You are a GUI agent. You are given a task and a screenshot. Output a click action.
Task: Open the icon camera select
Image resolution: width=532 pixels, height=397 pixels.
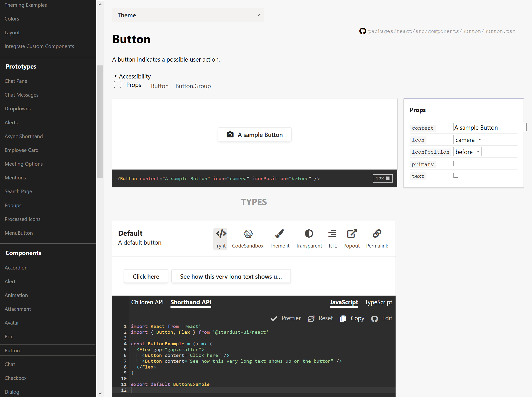click(468, 140)
